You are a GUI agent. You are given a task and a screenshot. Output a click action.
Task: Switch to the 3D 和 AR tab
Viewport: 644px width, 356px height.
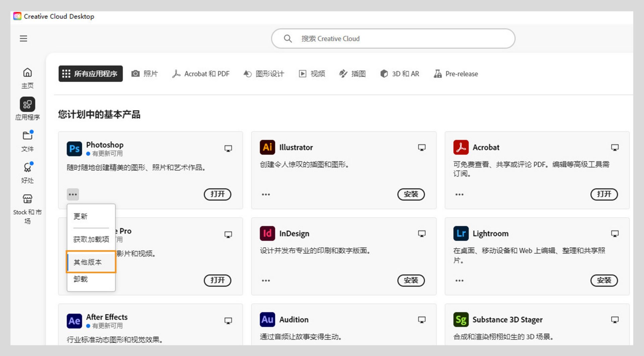pyautogui.click(x=399, y=73)
